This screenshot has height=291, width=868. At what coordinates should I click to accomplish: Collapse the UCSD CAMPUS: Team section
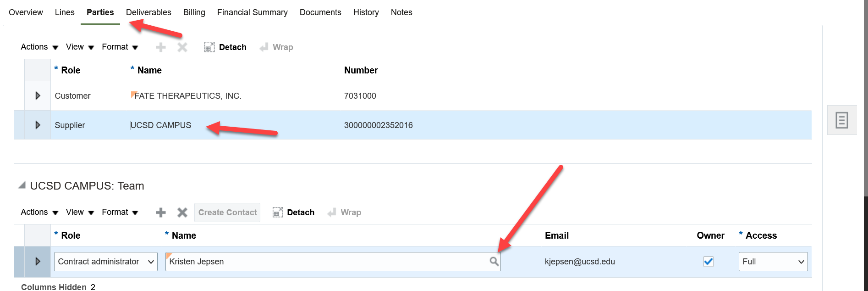click(x=22, y=185)
